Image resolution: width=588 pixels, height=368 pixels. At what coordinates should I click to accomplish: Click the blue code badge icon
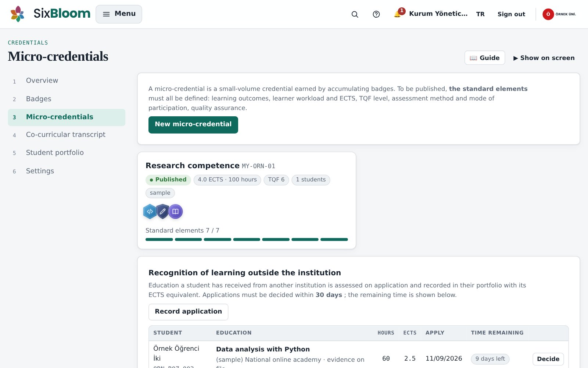150,212
